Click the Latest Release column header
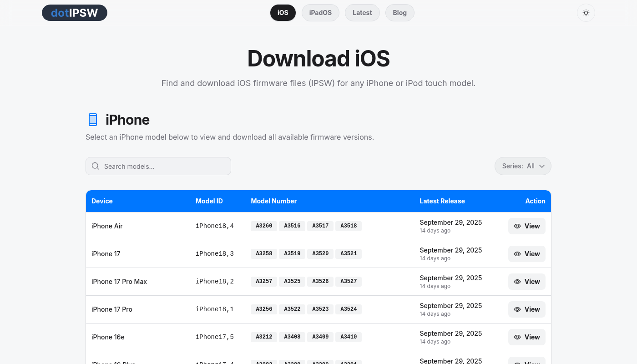 (442, 201)
